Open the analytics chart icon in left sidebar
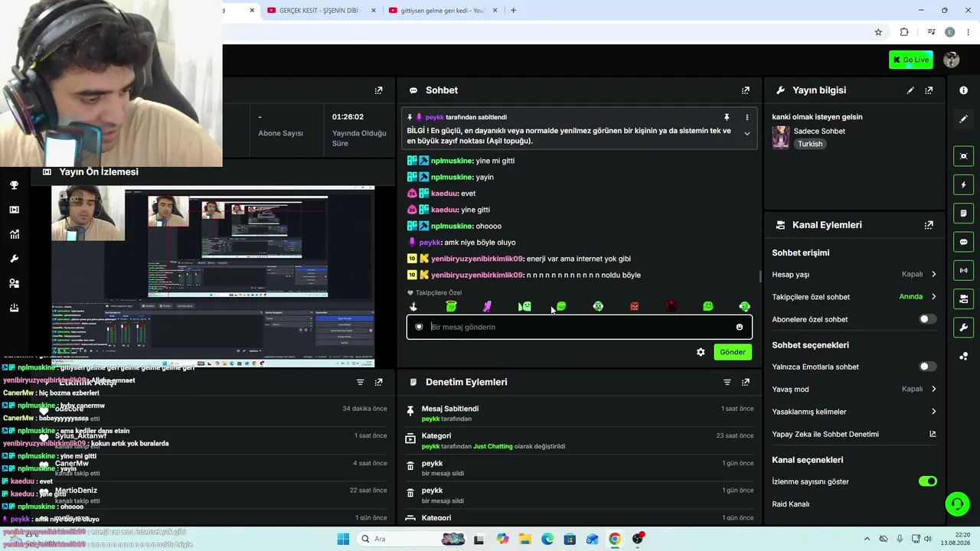 pos(14,234)
